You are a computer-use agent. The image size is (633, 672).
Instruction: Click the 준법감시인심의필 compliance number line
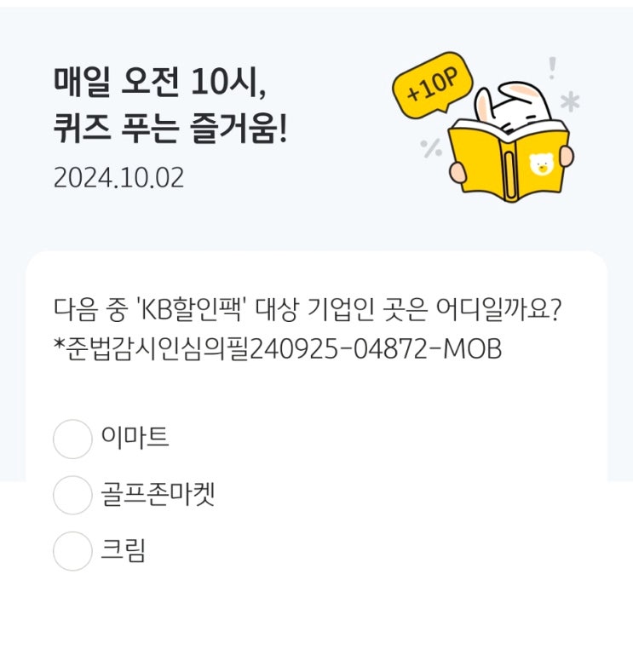pyautogui.click(x=278, y=349)
